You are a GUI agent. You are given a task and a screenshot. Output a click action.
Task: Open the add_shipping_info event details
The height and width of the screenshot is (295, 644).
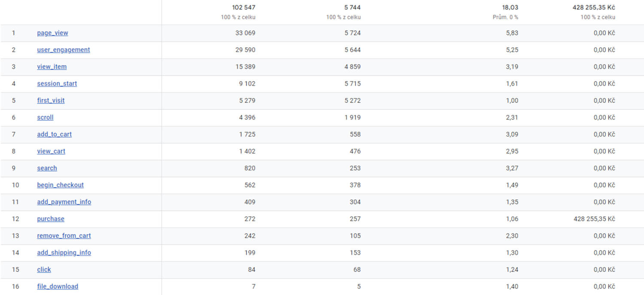click(x=64, y=252)
